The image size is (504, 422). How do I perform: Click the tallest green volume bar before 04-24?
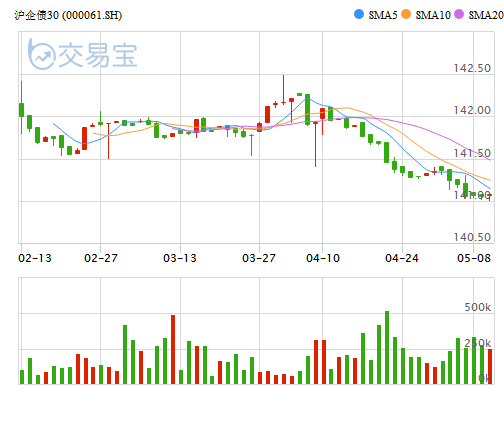click(387, 347)
